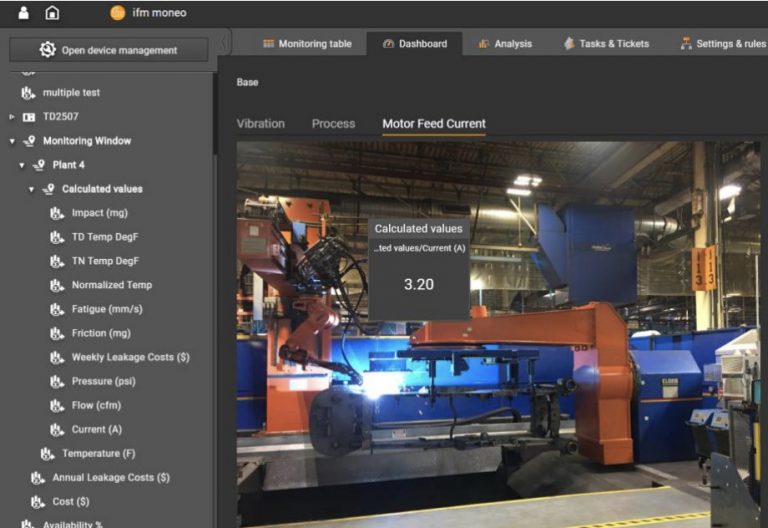Collapse the Calculated values node
The height and width of the screenshot is (528, 768).
[x=32, y=189]
